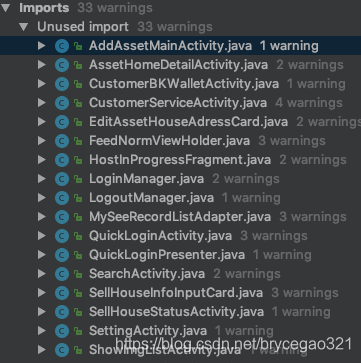Collapse the Unused import group

pos(24,27)
